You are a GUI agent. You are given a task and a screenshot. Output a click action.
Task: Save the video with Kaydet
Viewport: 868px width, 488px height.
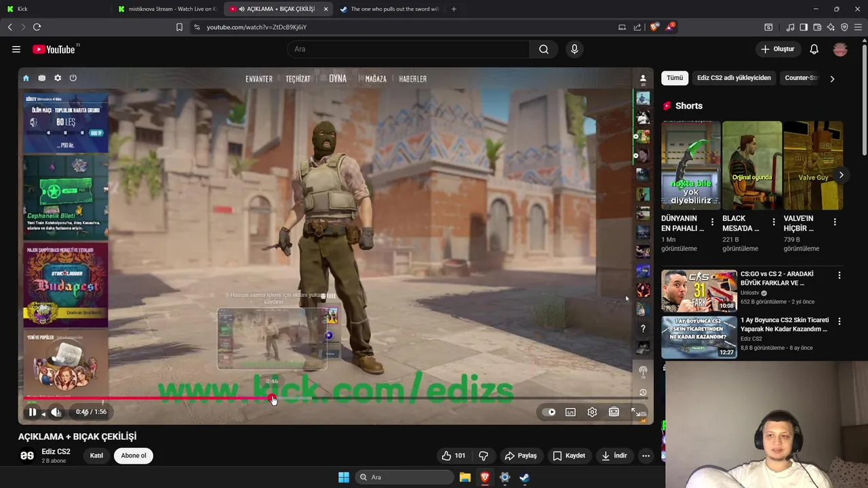(x=568, y=455)
